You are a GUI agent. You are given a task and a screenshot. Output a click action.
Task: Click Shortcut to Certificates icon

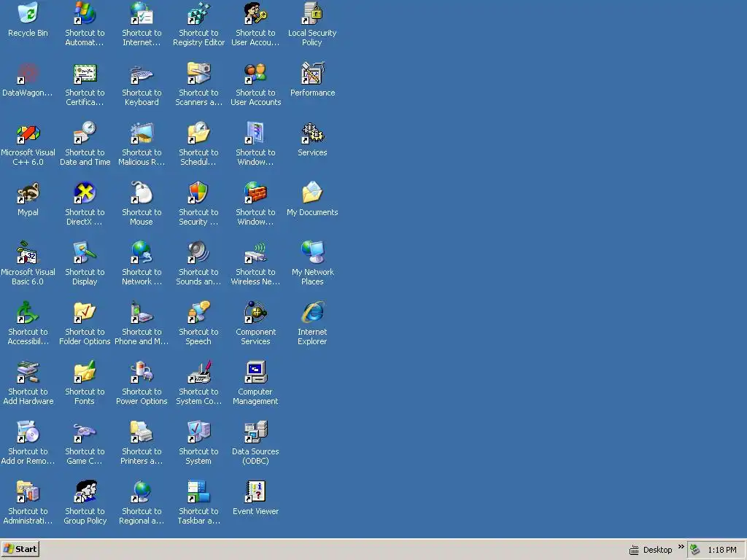click(85, 74)
